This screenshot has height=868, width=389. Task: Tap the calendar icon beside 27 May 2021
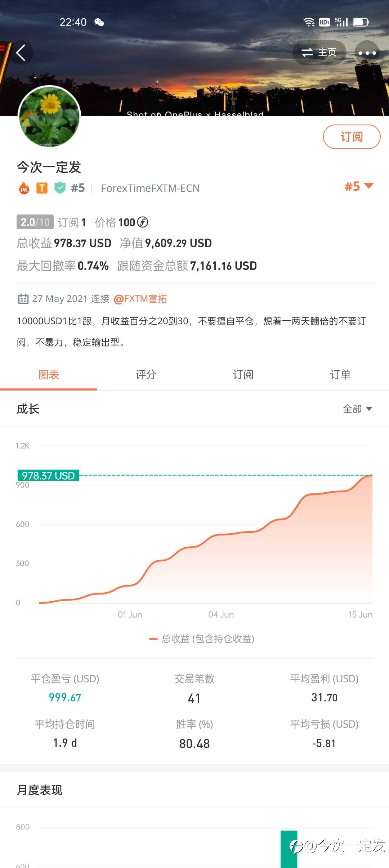23,299
